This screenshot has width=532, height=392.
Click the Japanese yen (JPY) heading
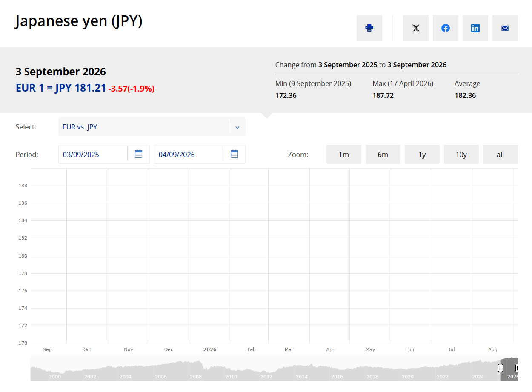tap(79, 21)
